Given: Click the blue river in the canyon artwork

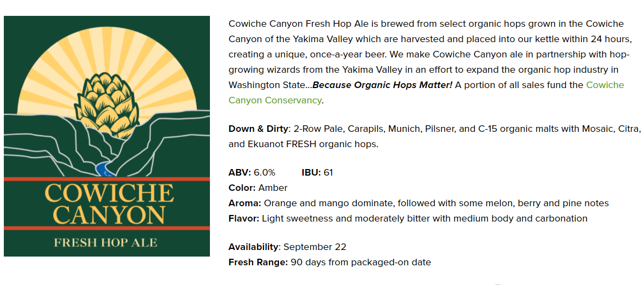Looking at the screenshot, I should click(x=105, y=169).
